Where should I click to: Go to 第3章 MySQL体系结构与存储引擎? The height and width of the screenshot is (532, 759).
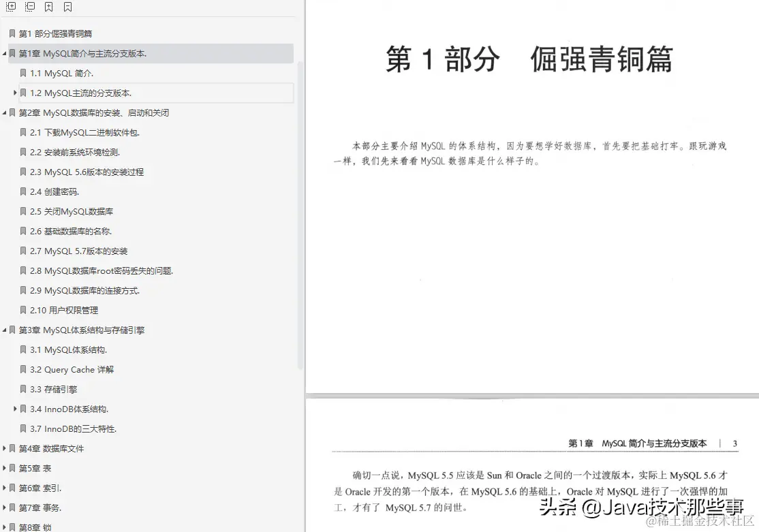pos(82,330)
